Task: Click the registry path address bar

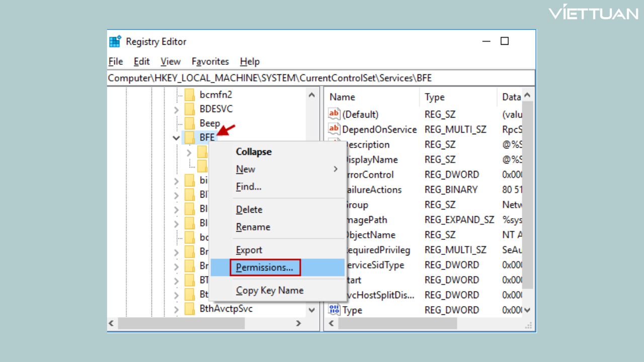Action: click(320, 78)
